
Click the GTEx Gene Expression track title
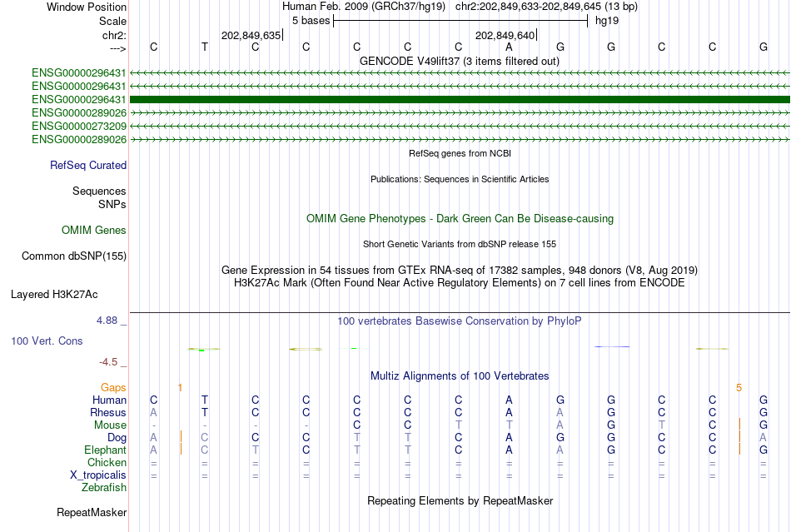tap(460, 271)
